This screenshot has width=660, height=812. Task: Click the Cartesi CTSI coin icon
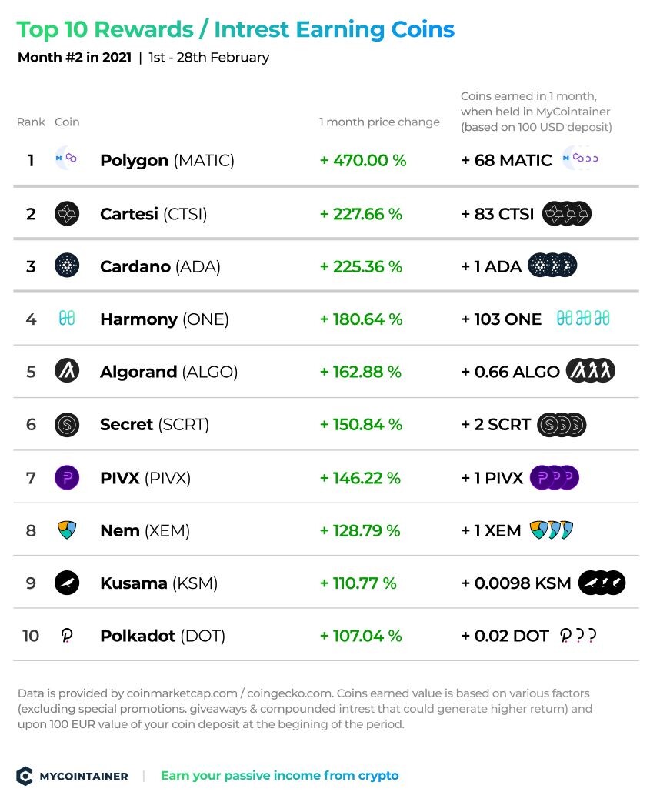(67, 213)
